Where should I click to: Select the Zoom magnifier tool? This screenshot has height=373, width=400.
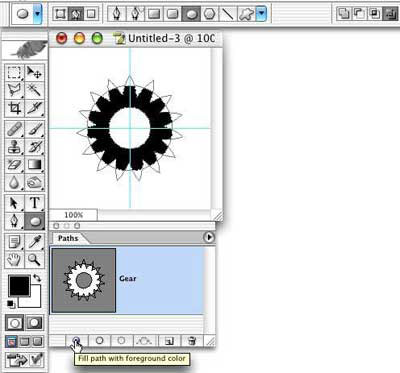[x=34, y=259]
